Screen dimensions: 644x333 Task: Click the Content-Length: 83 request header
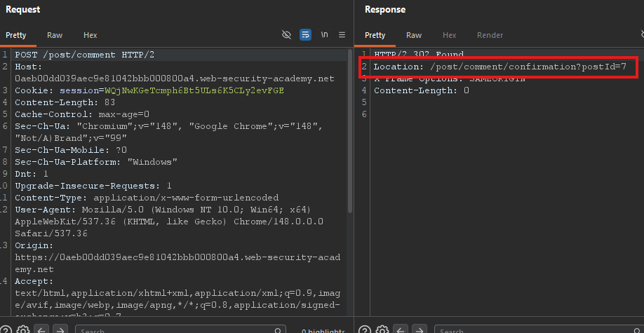coord(65,102)
